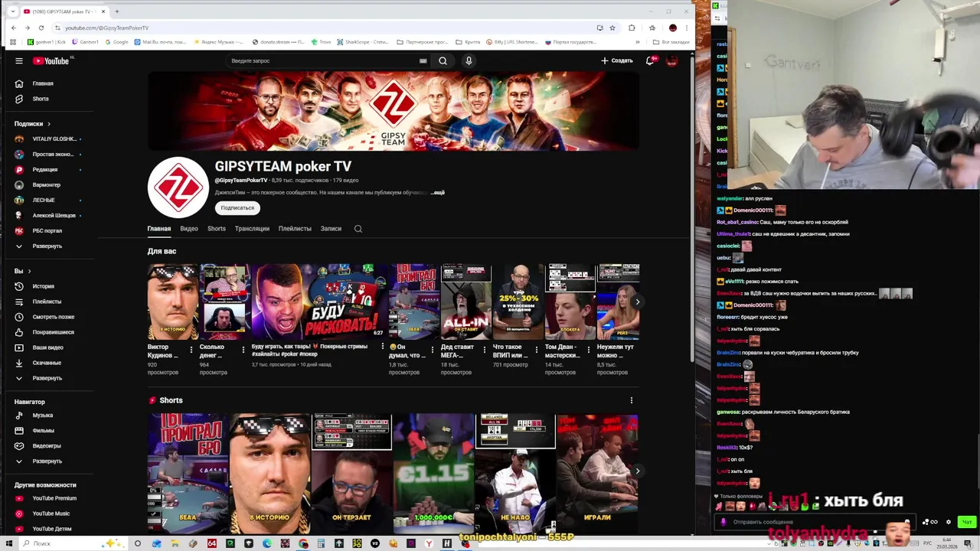Open the ALL-IN Дед ставит video thumbnail

(x=465, y=302)
